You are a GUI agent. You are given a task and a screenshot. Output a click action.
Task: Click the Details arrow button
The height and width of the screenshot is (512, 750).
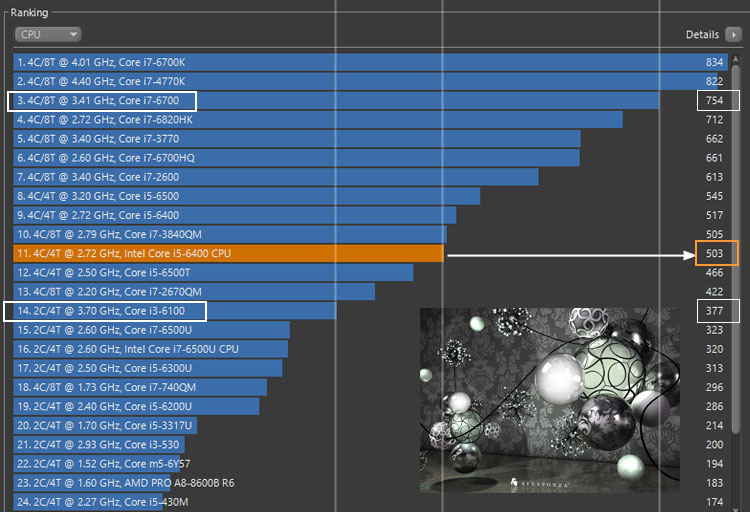(733, 34)
